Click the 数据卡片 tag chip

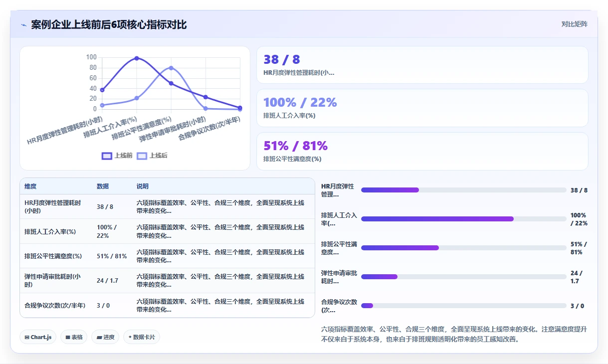coord(142,337)
